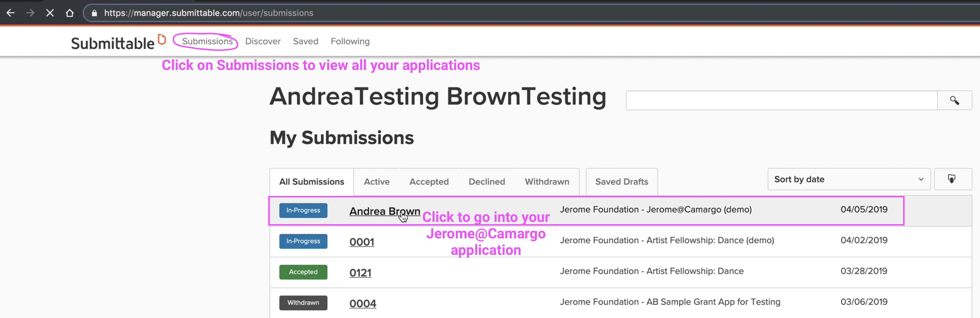The width and height of the screenshot is (980, 318).
Task: Open the Sort by date dropdown
Action: click(x=849, y=179)
